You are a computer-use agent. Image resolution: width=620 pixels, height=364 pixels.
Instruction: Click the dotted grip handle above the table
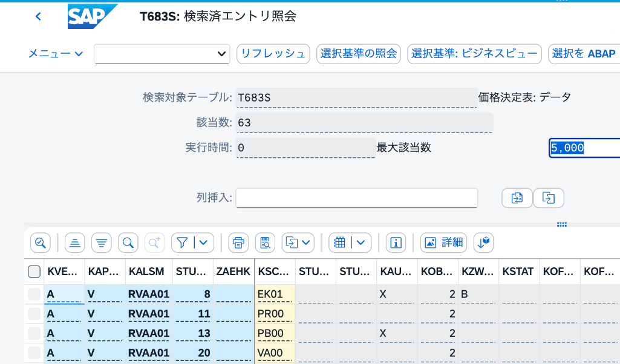pos(562,224)
